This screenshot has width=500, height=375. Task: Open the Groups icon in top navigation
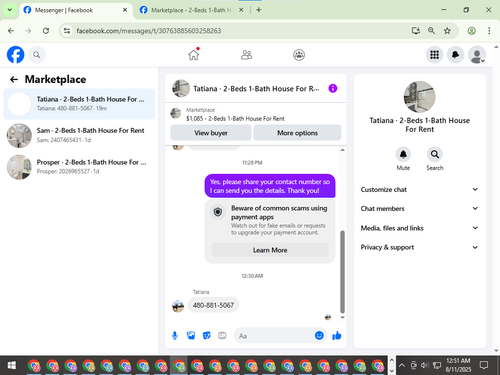[x=299, y=55]
